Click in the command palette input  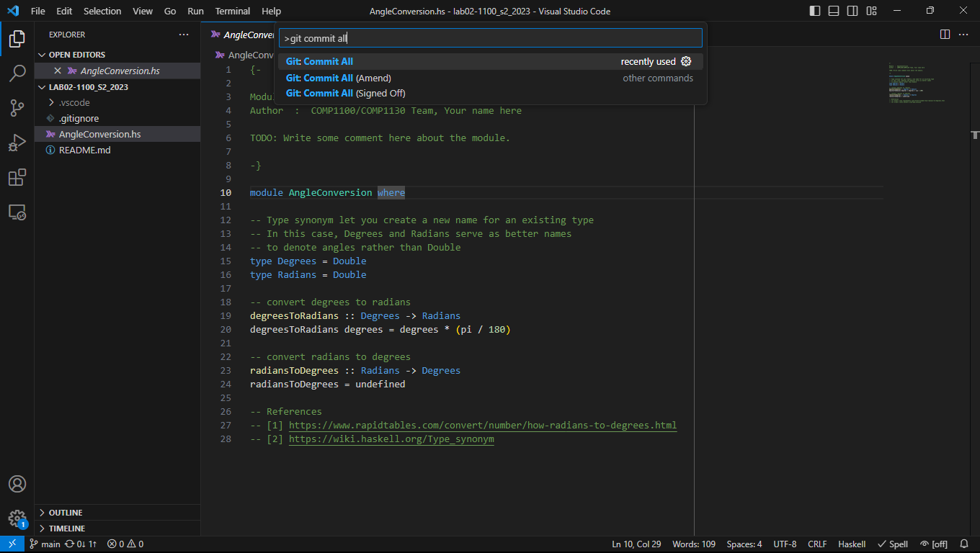click(490, 38)
